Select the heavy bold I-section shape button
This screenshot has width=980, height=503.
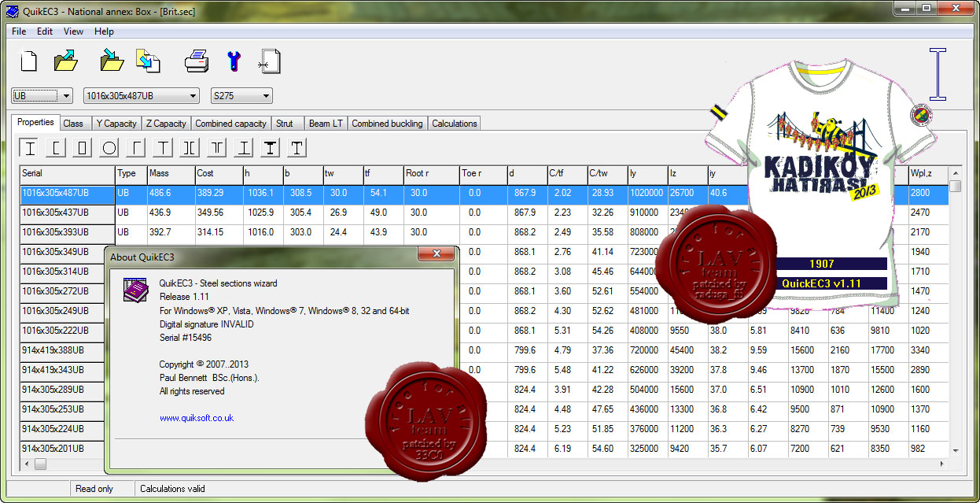[x=270, y=147]
